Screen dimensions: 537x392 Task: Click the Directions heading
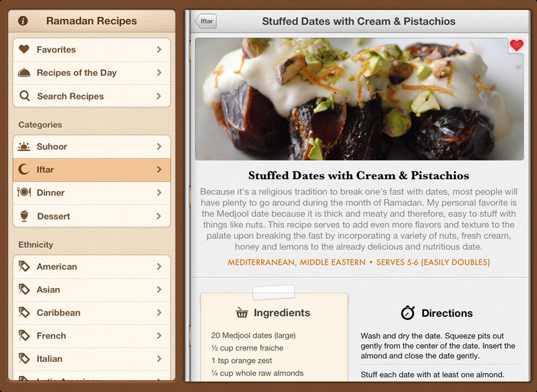447,313
